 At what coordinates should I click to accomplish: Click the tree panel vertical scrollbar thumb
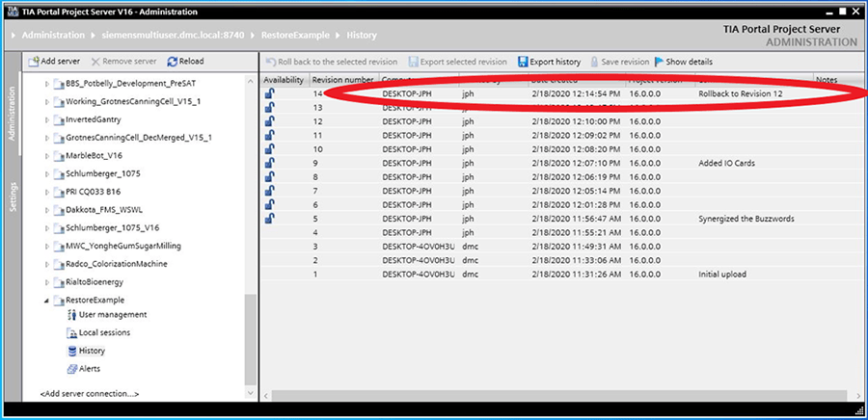(251, 339)
